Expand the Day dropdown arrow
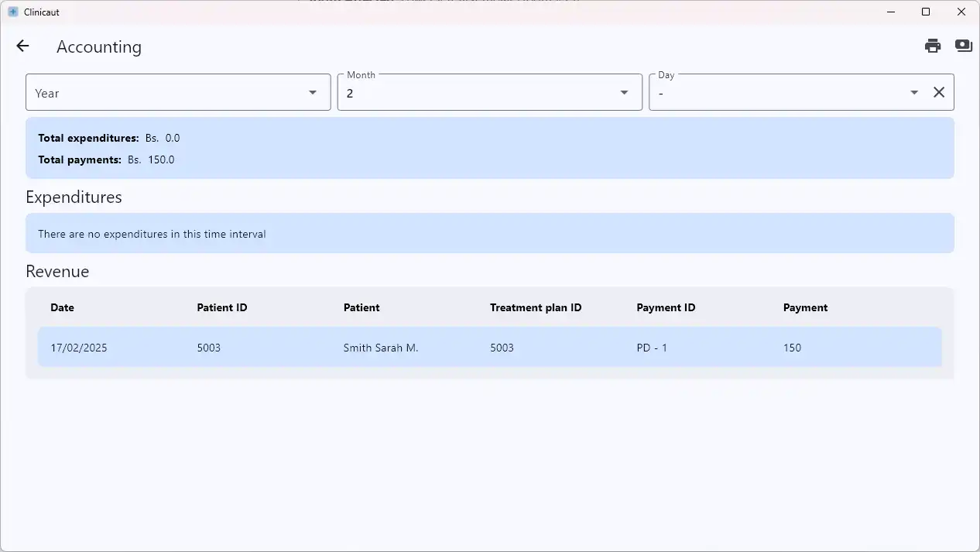The height and width of the screenshot is (552, 980). tap(914, 93)
